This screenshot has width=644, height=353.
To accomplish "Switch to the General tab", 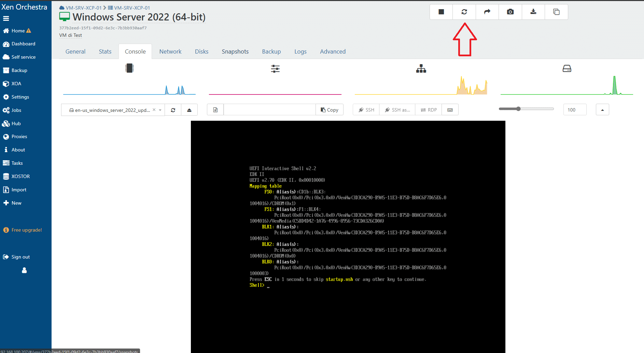I will pyautogui.click(x=75, y=52).
